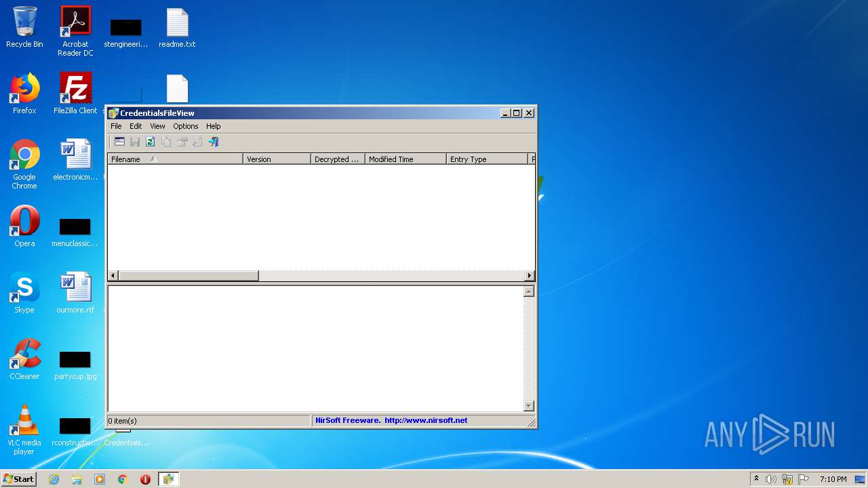This screenshot has width=868, height=488.
Task: Open the Edit menu
Action: [136, 126]
